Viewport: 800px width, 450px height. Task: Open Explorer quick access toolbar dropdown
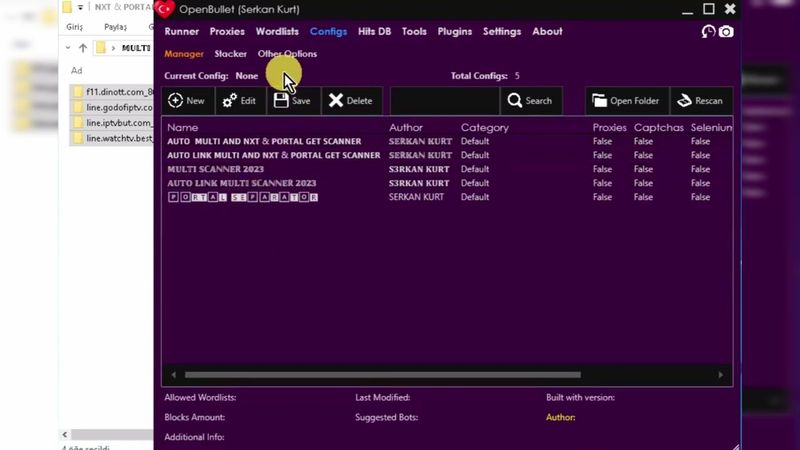tap(80, 8)
